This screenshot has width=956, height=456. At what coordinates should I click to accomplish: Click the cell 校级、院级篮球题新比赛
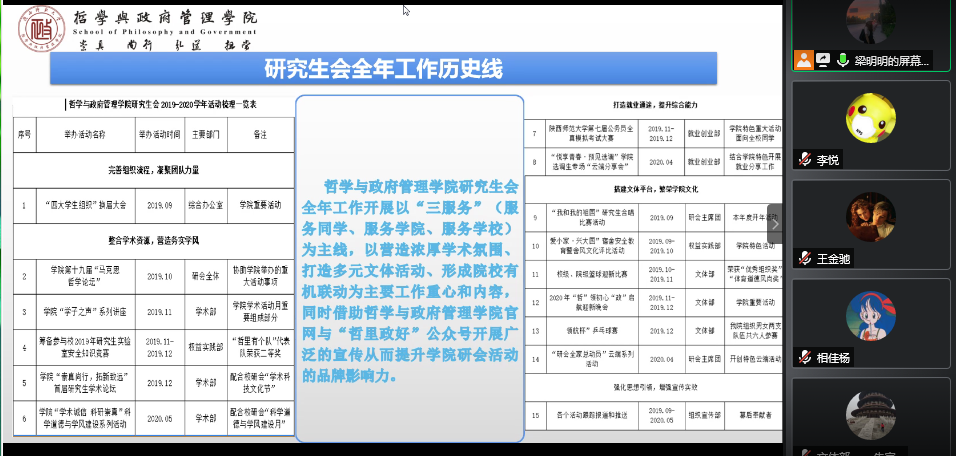pyautogui.click(x=591, y=274)
